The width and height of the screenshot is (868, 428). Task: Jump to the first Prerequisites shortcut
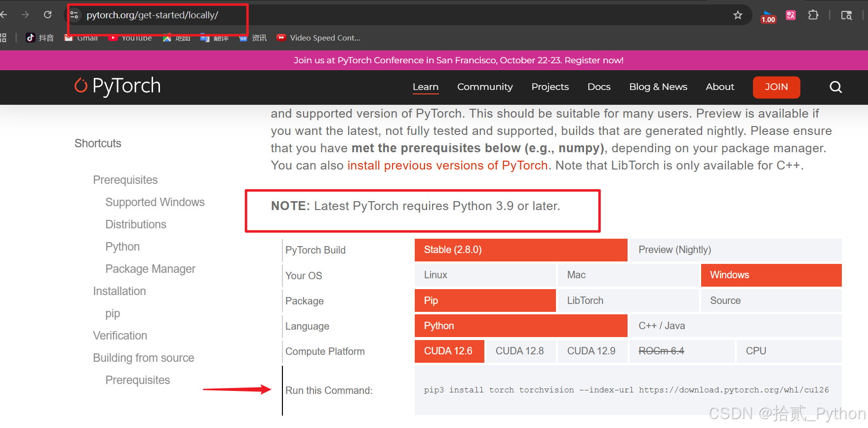coord(125,180)
